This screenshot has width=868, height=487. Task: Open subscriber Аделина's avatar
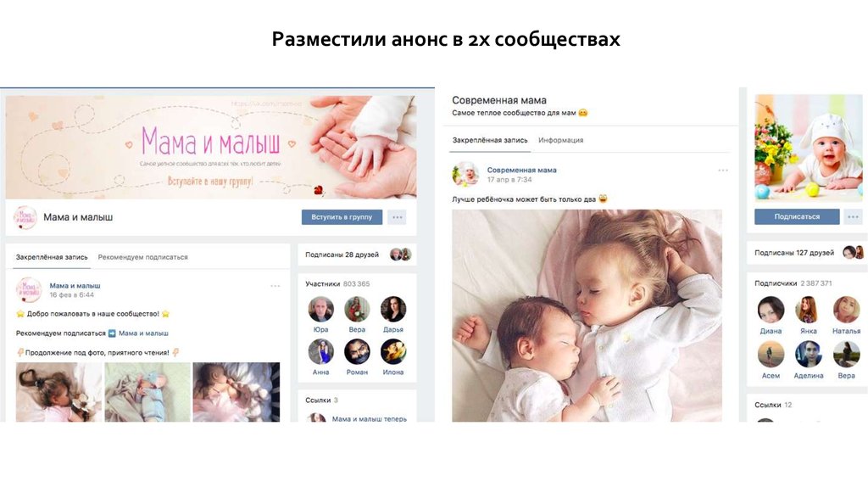(x=808, y=354)
